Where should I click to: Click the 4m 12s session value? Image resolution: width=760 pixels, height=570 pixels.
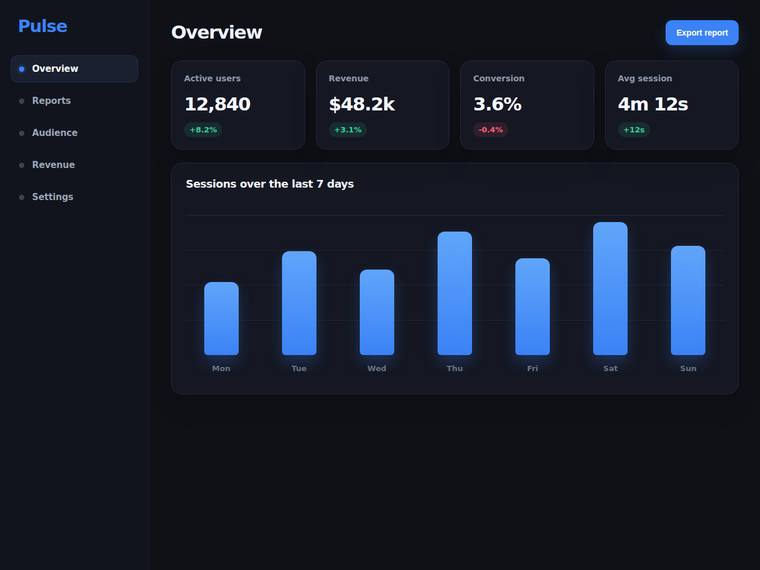coord(653,104)
